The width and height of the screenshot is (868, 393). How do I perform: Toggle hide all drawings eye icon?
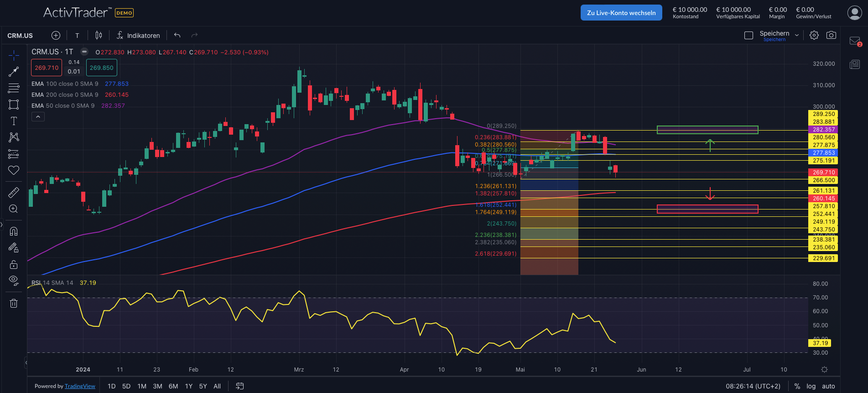point(14,279)
